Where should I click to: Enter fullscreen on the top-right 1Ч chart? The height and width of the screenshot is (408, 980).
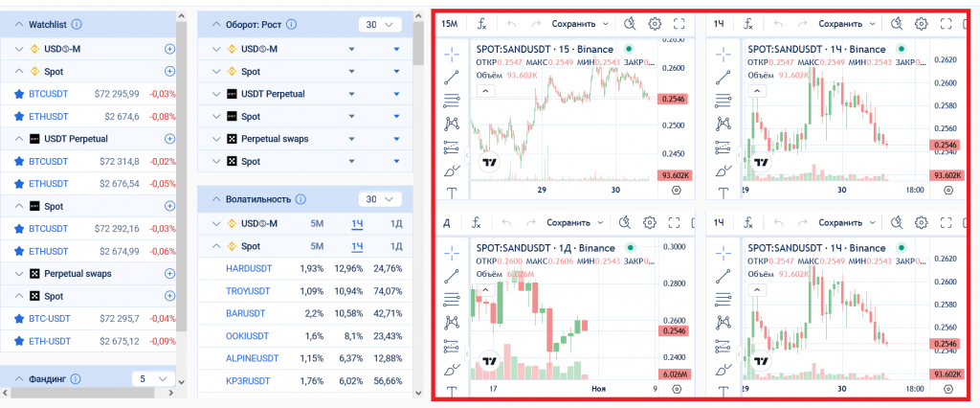click(x=945, y=23)
